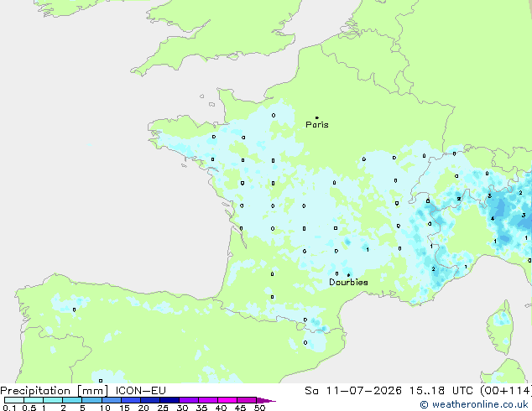
Task: Click the Dourbies location dot marker
Action: point(348,275)
